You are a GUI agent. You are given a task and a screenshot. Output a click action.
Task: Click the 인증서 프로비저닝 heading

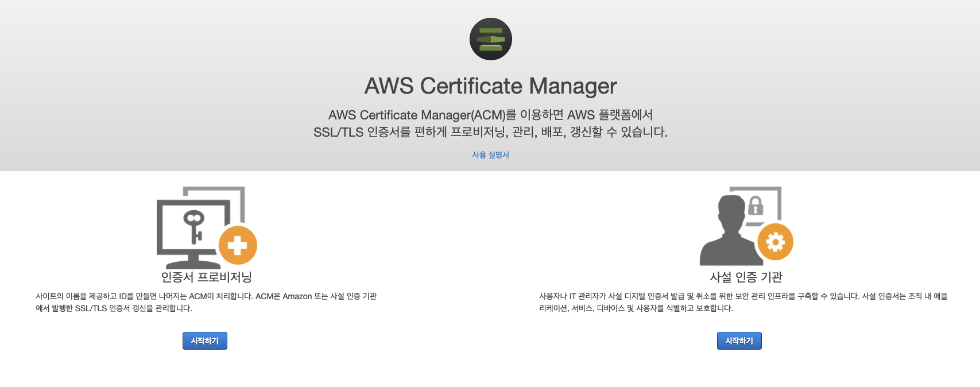[x=207, y=277]
